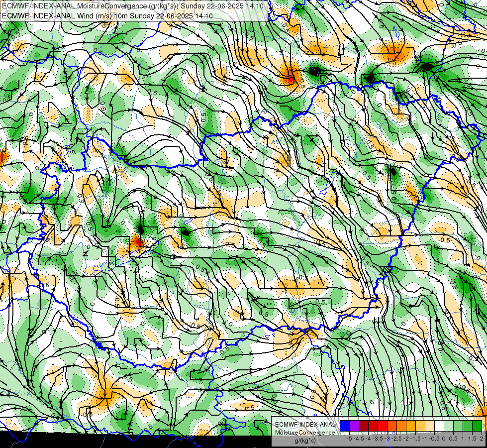Click the '-1.5' tick label on the colorbar
Screen dimensions: 487x448
415,439
